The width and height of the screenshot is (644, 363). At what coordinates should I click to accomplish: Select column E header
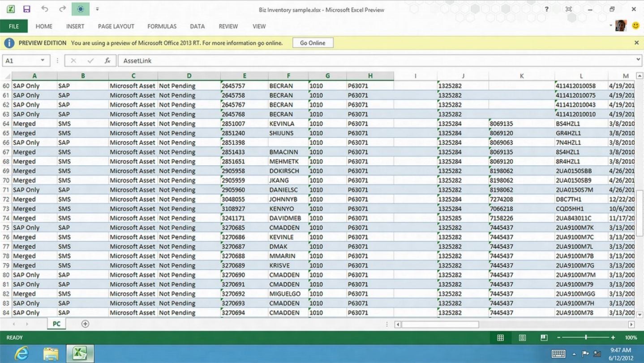pyautogui.click(x=244, y=76)
